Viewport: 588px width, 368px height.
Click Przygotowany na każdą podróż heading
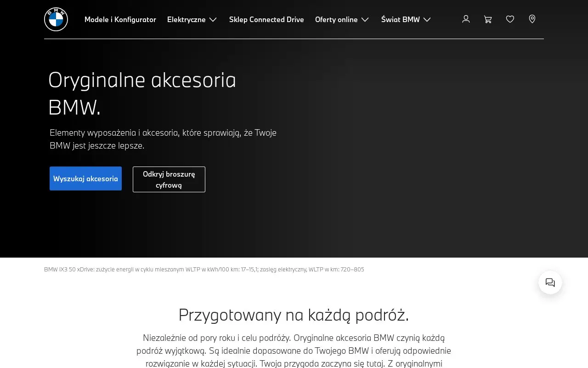click(x=294, y=315)
